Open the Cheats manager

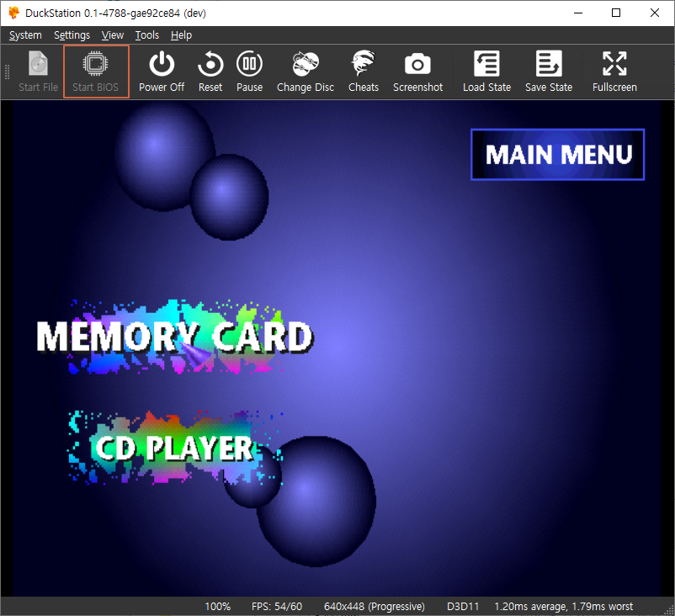tap(364, 72)
